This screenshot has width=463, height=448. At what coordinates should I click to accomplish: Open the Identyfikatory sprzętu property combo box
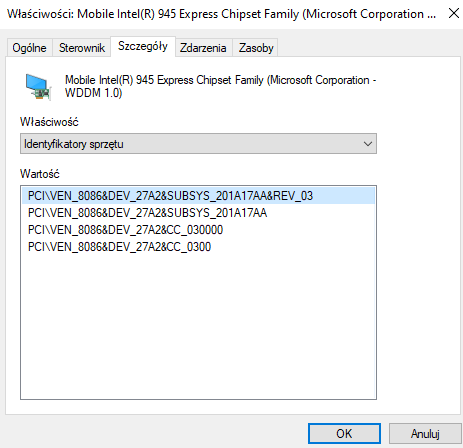(198, 144)
